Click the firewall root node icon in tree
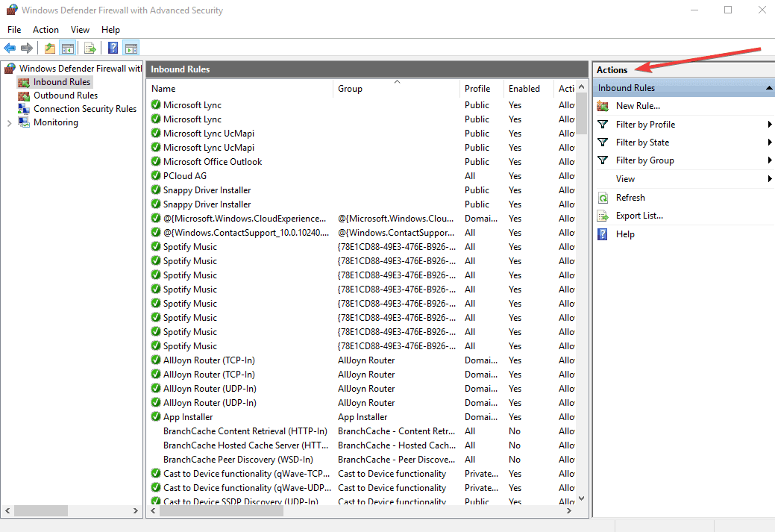Viewport: 775px width, 532px height. tap(10, 68)
